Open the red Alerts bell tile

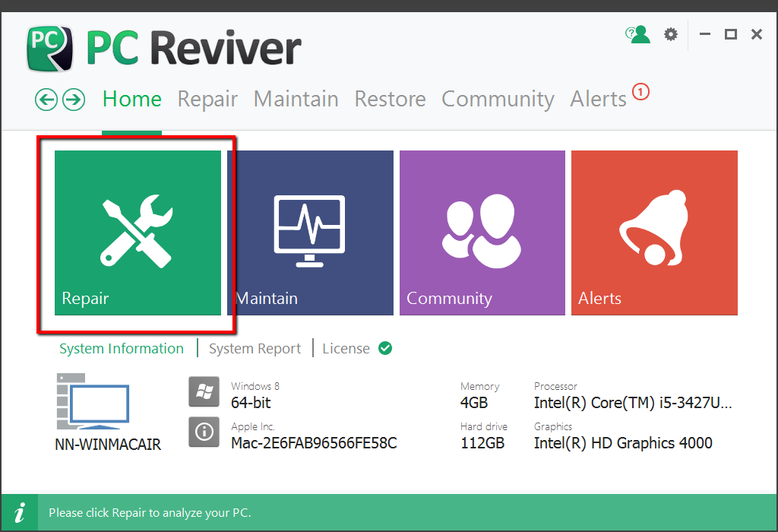tap(654, 233)
